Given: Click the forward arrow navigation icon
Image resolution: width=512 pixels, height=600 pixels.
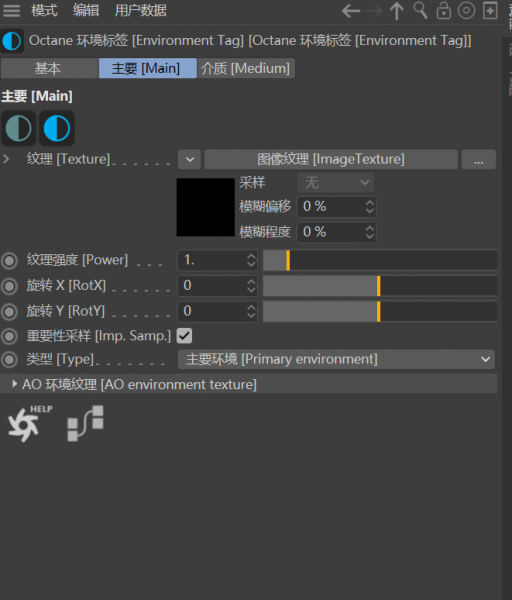Looking at the screenshot, I should (x=374, y=11).
